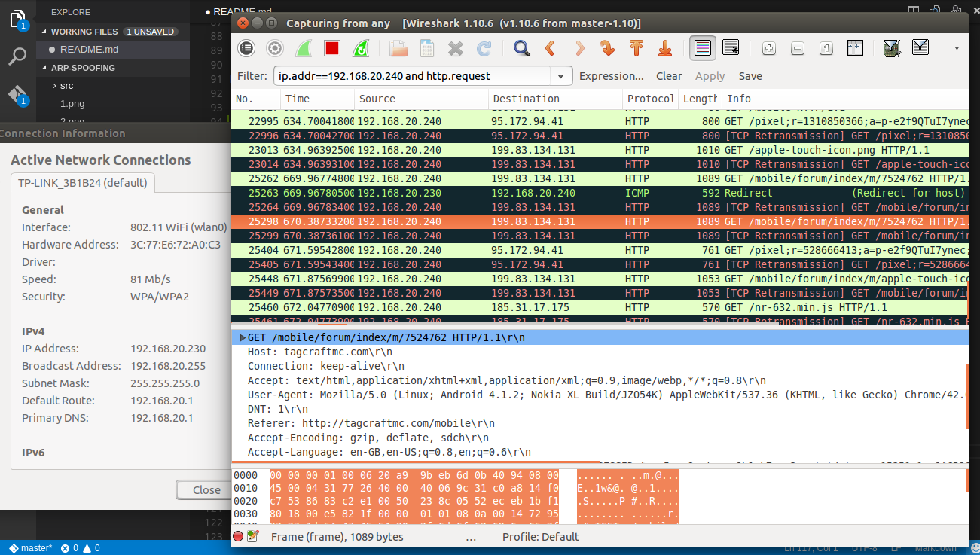980x555 pixels.
Task: Click the master* branch in status bar
Action: click(30, 548)
